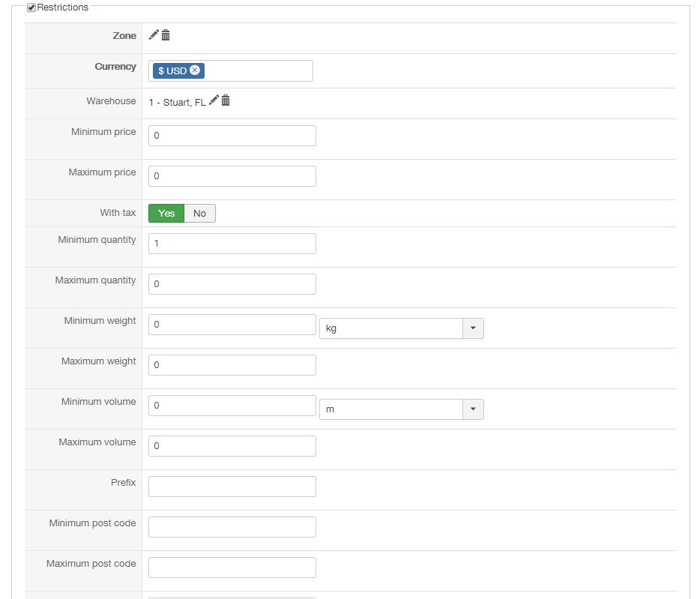Screen dimensions: 700x599
Task: Click the Prefix text field
Action: [232, 487]
